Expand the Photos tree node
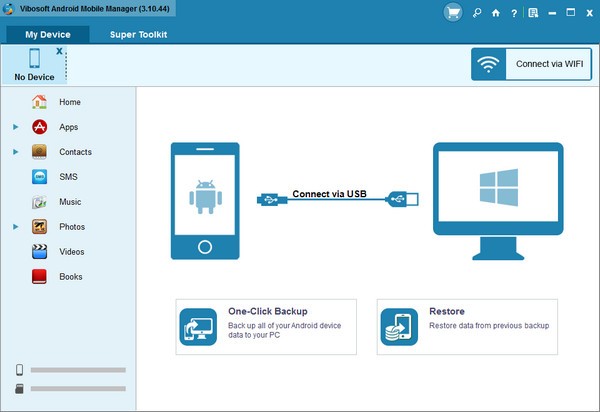Viewport: 600px width, 412px height. (x=16, y=226)
